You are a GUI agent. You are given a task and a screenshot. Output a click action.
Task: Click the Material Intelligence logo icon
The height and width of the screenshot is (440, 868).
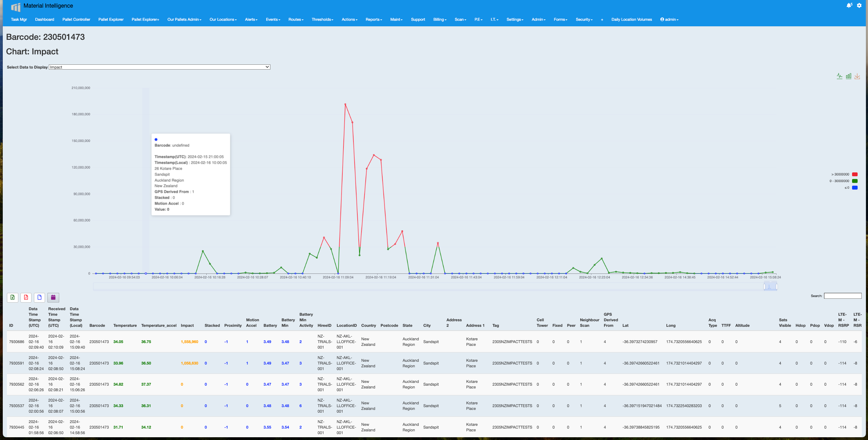click(x=16, y=7)
